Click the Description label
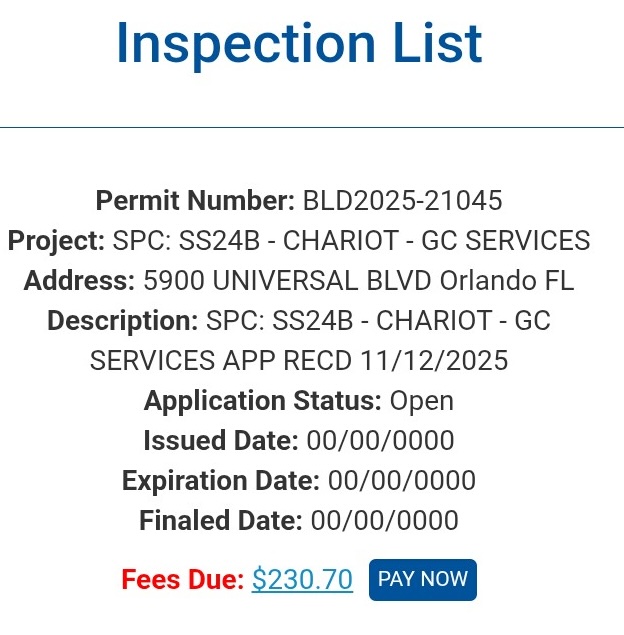 [122, 321]
